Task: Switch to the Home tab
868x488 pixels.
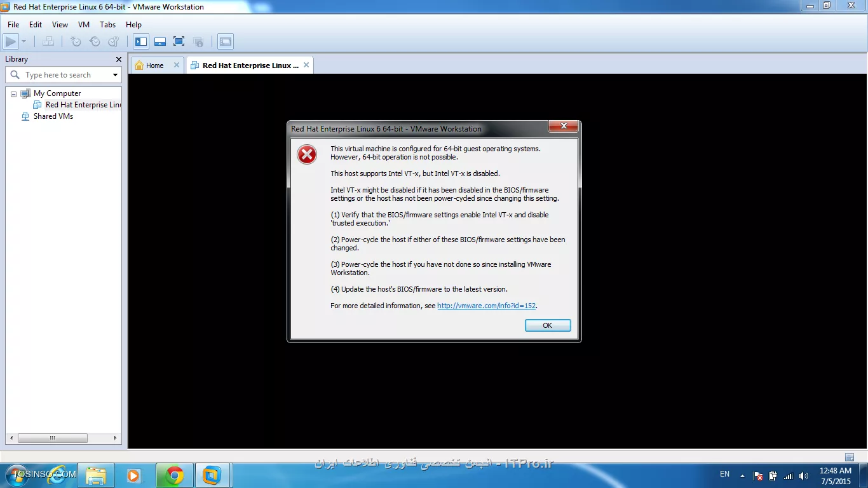Action: click(x=158, y=65)
